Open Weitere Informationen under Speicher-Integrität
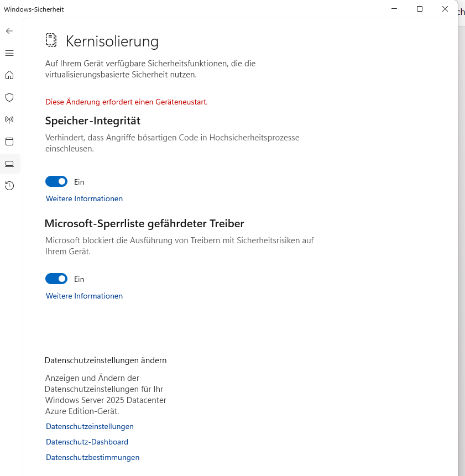Viewport: 465px width, 476px height. 84,198
